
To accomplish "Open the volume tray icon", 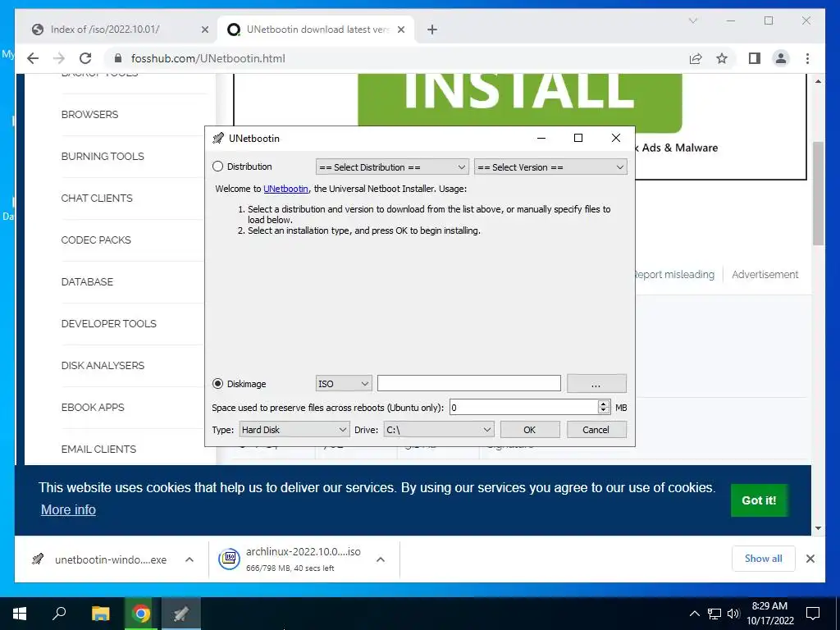I will (733, 614).
